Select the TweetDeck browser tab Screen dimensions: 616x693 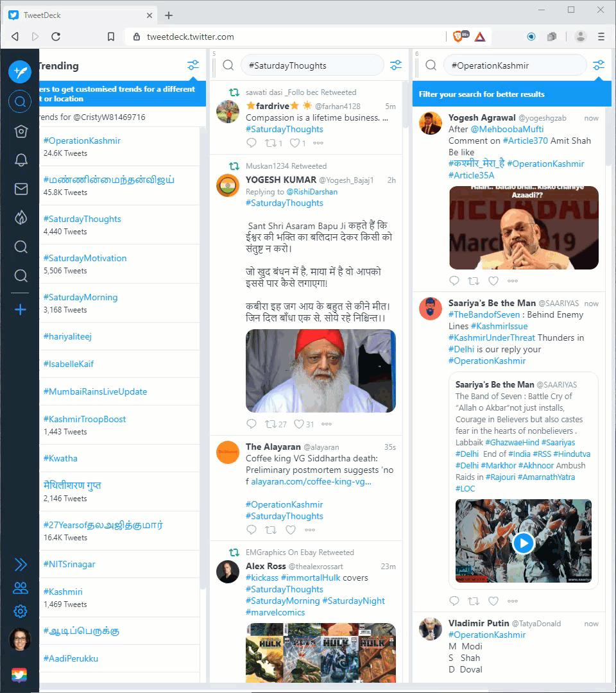pos(80,15)
